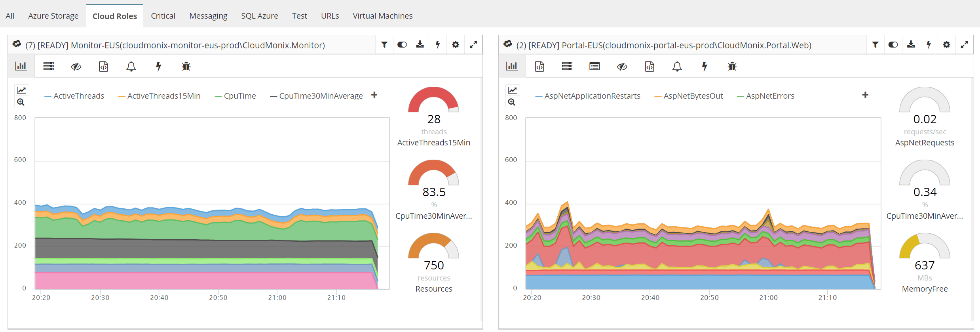This screenshot has width=980, height=332.
Task: Toggle the switch in Monitor-EUS panel header
Action: [x=402, y=45]
